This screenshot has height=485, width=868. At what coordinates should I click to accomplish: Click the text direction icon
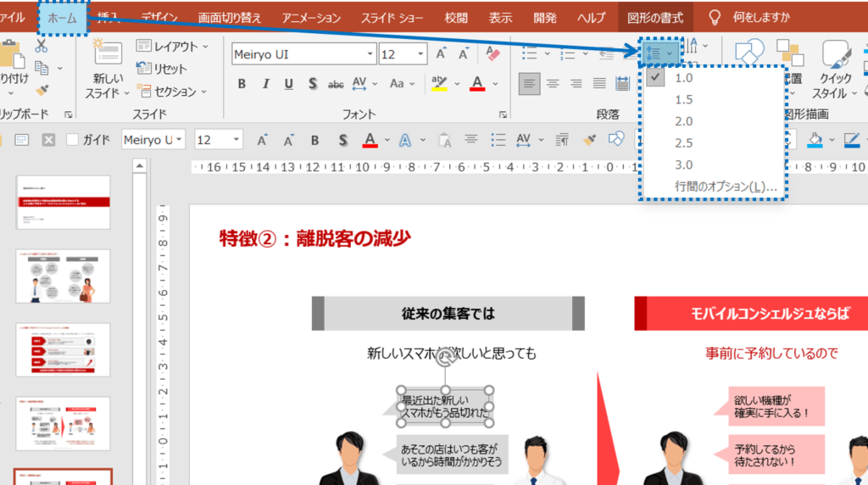692,46
